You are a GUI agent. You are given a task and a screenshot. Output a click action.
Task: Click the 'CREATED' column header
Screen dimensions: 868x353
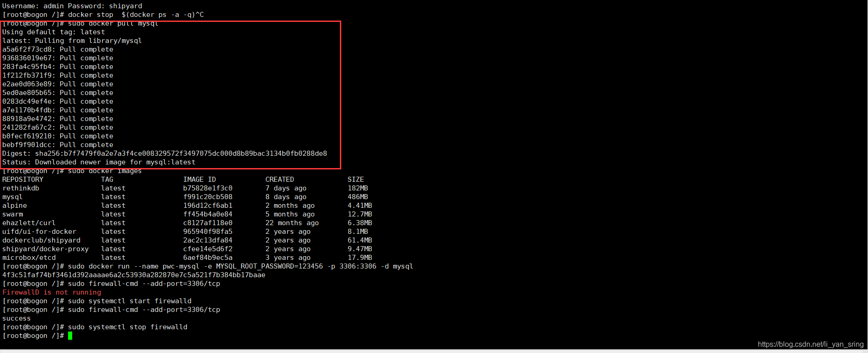coord(280,179)
